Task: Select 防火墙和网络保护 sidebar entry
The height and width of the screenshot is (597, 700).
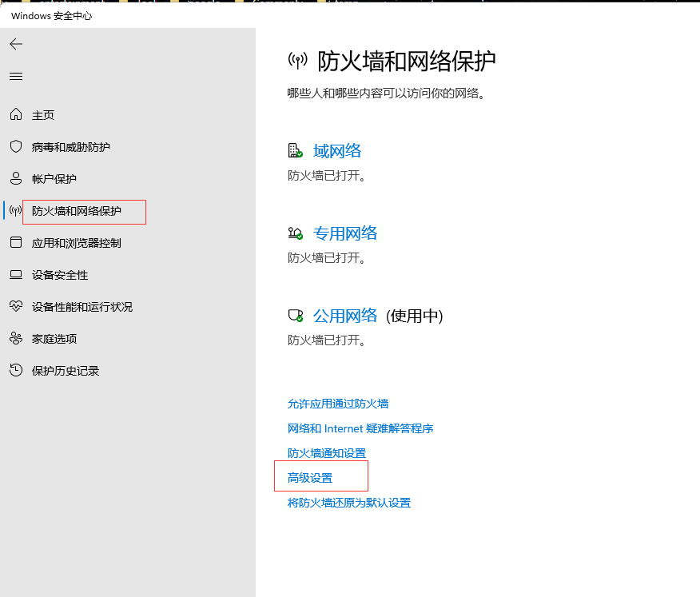Action: pos(77,211)
